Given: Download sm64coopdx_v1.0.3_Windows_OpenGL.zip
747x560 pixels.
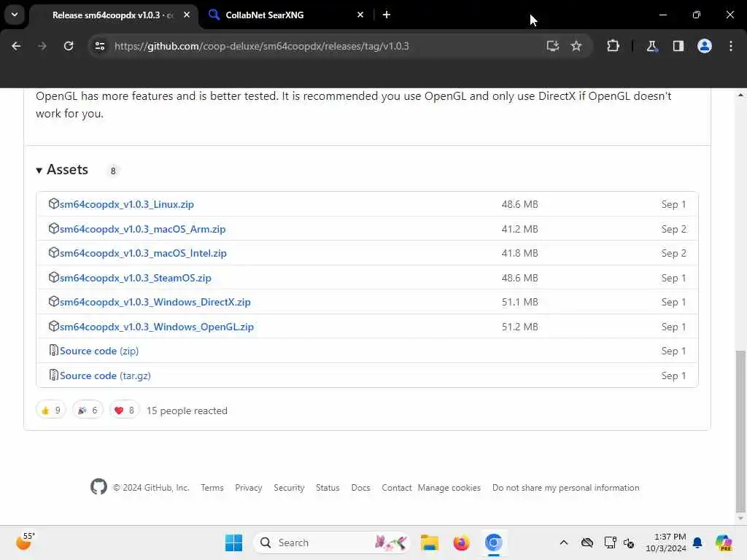Looking at the screenshot, I should point(157,327).
